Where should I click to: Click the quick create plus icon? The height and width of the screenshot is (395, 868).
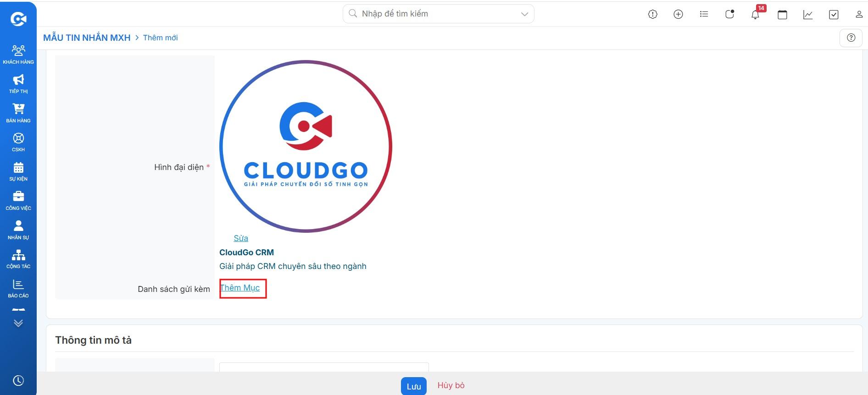tap(678, 14)
